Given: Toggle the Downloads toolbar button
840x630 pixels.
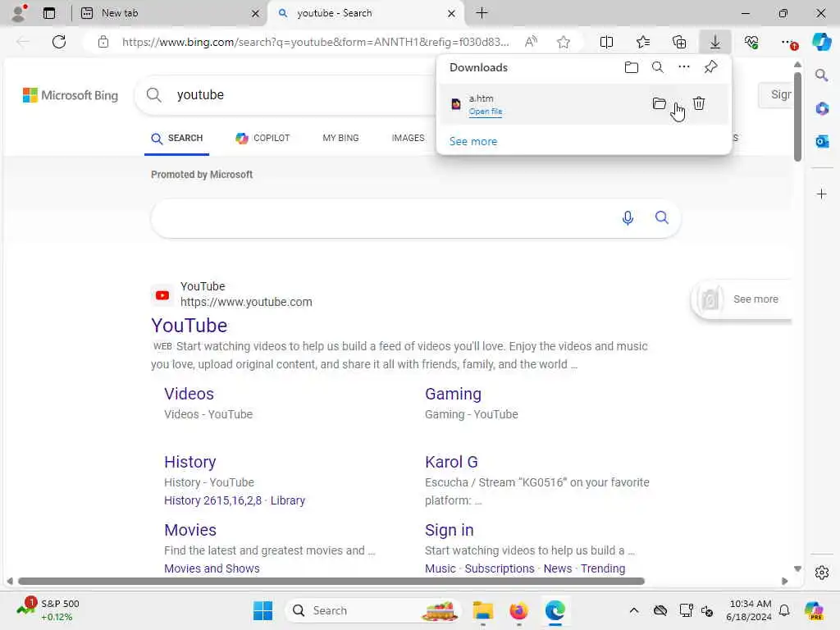Looking at the screenshot, I should pos(715,42).
